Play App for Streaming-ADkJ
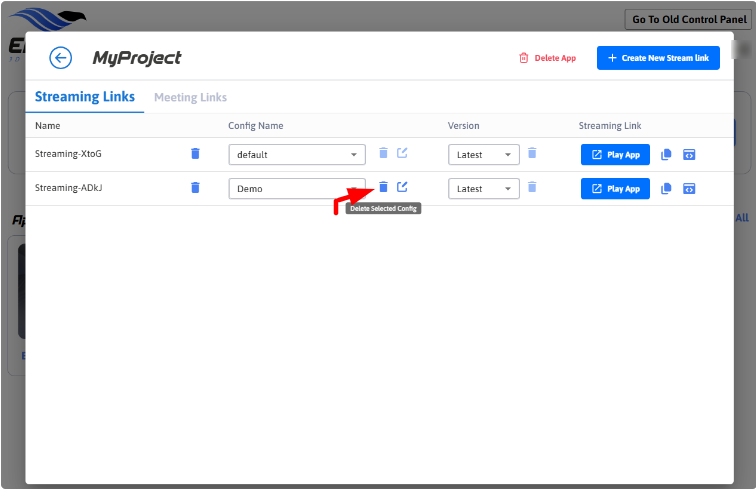Image resolution: width=756 pixels, height=489 pixels. point(615,189)
